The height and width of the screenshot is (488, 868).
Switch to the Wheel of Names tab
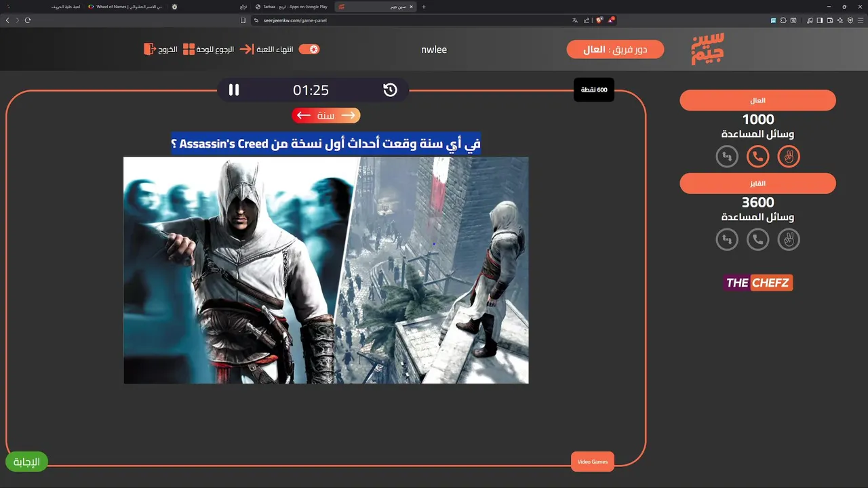[x=125, y=7]
